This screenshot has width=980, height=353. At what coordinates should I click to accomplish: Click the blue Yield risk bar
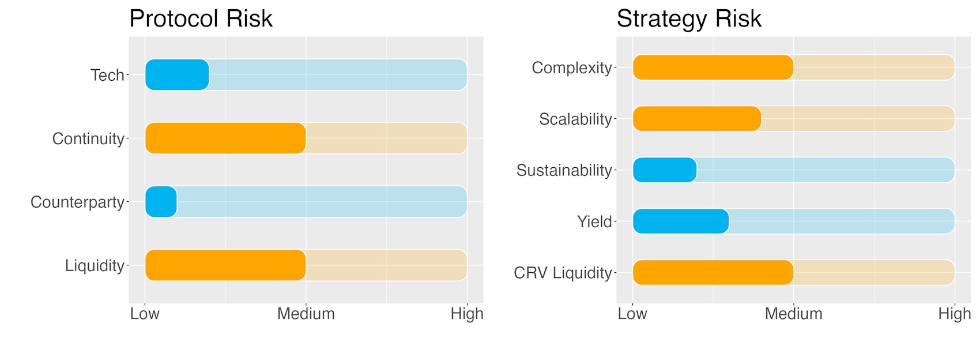(681, 221)
